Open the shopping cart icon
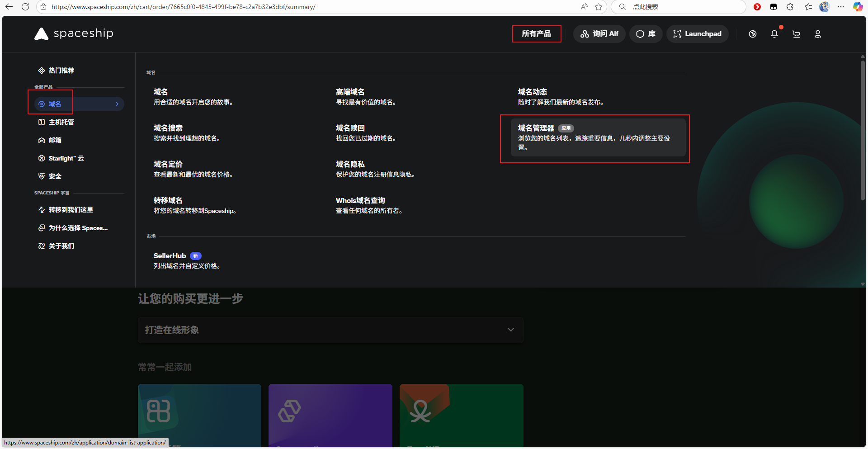This screenshot has width=868, height=449. 796,34
